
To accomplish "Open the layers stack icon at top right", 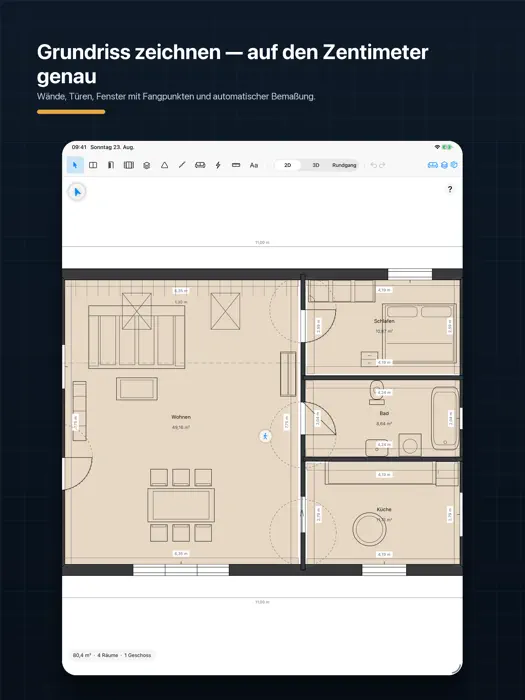I will pyautogui.click(x=444, y=165).
